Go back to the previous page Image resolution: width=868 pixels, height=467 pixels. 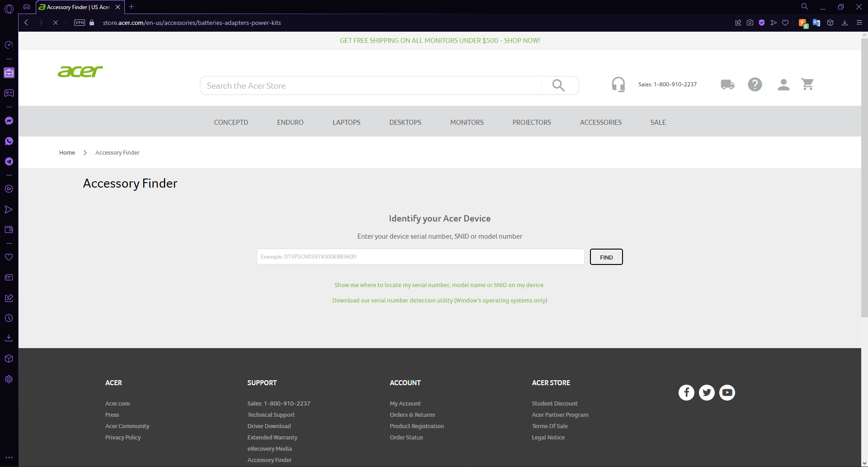(x=26, y=23)
